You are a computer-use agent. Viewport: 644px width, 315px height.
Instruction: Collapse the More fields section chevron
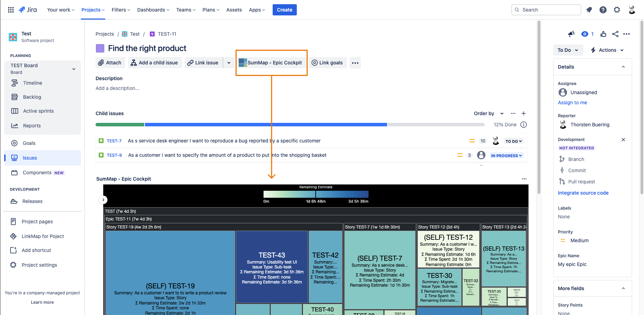[x=623, y=288]
